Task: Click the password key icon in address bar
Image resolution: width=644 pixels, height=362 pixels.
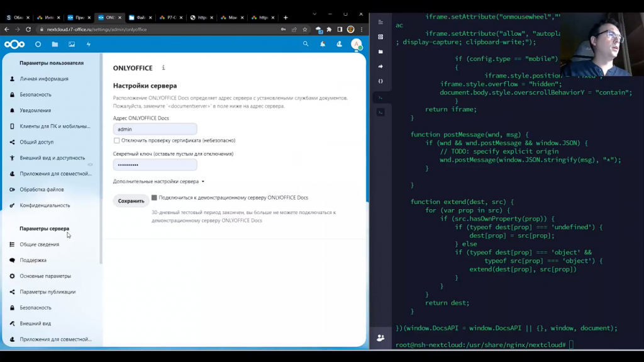Action: tap(284, 29)
